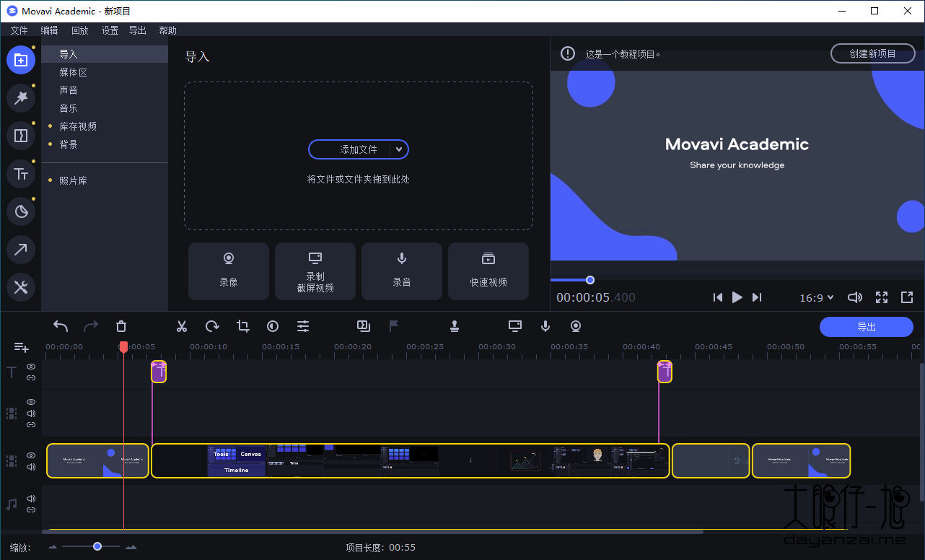
Task: Open the Filters magic wand panel
Action: 21,97
